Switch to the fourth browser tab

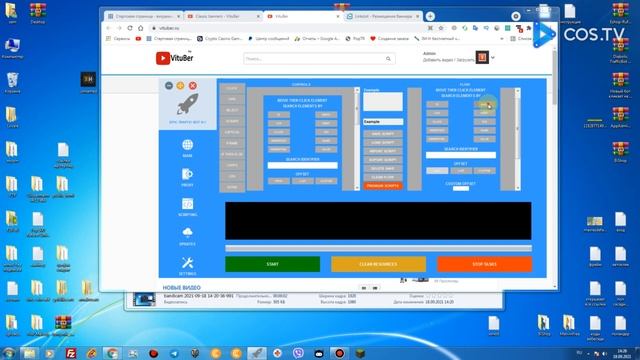(383, 16)
